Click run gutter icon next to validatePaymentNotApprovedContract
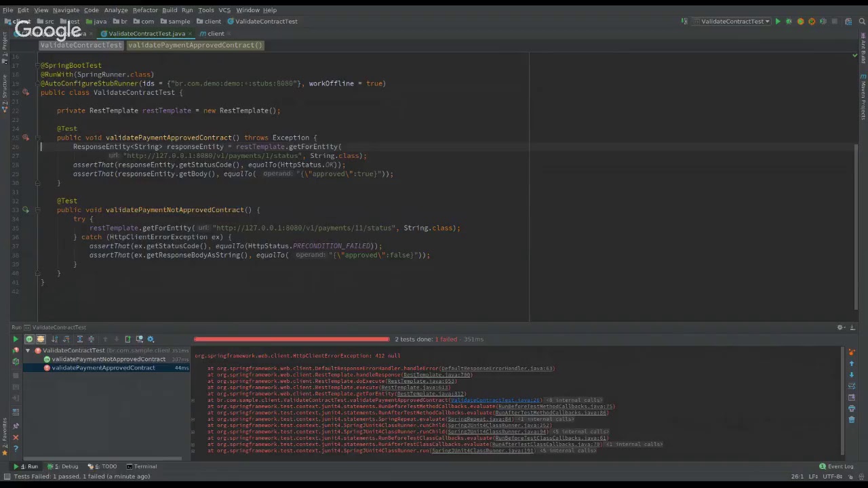 click(x=26, y=210)
